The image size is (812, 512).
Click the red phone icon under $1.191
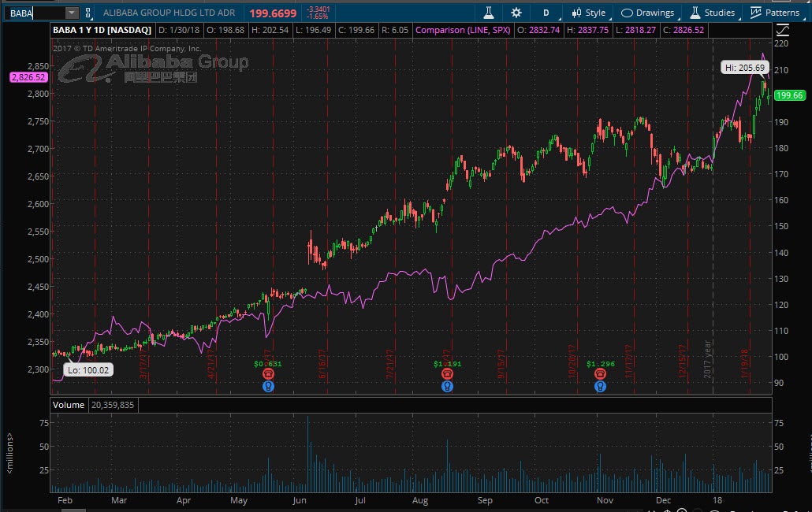(x=447, y=374)
